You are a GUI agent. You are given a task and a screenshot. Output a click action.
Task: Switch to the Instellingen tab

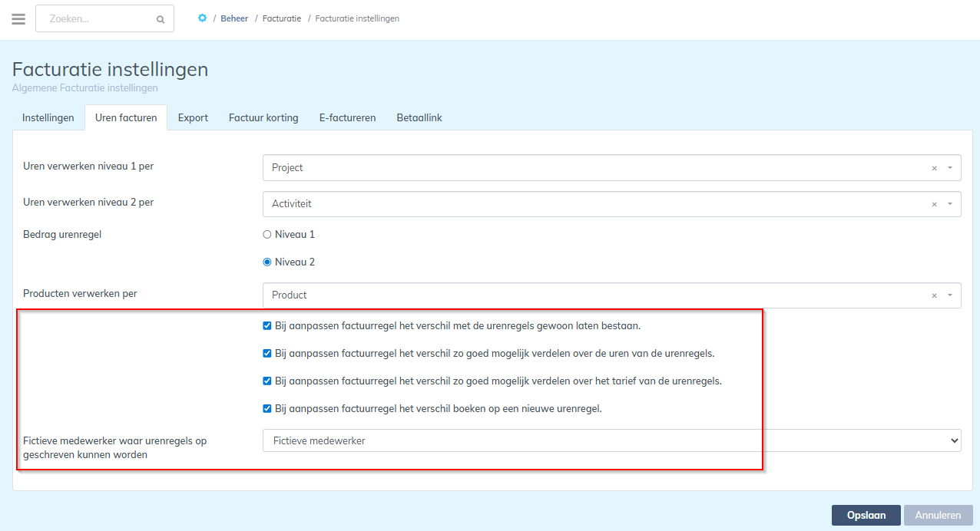point(48,117)
